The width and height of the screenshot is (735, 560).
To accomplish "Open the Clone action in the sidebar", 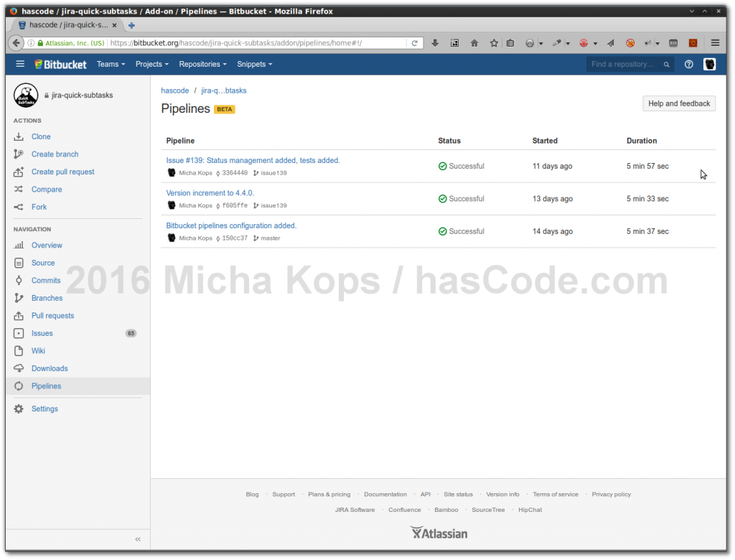I will pos(40,136).
